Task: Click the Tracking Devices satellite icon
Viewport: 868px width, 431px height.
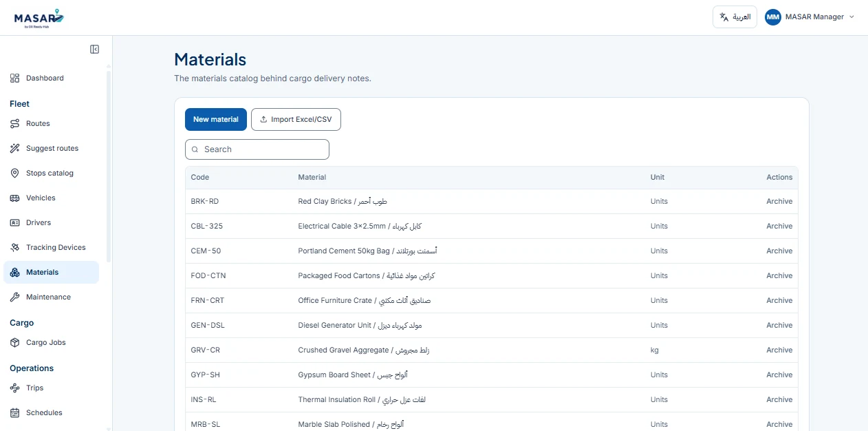Action: (15, 248)
